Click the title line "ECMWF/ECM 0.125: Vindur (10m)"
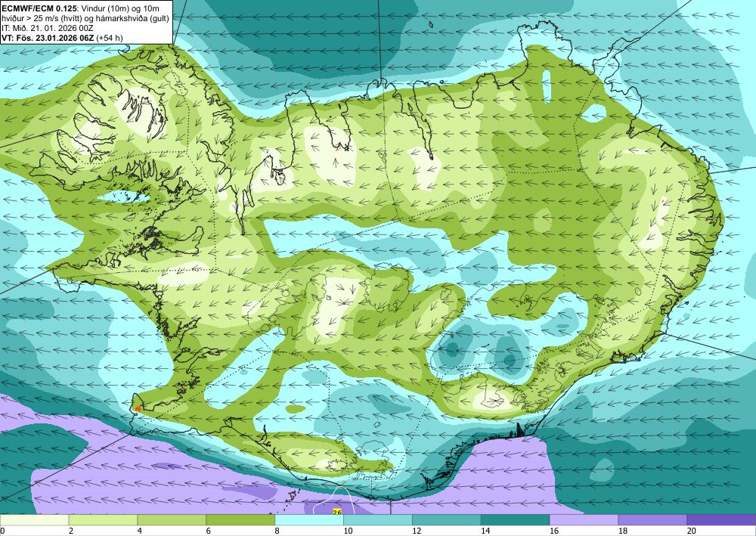This screenshot has width=756, height=536. (x=67, y=8)
